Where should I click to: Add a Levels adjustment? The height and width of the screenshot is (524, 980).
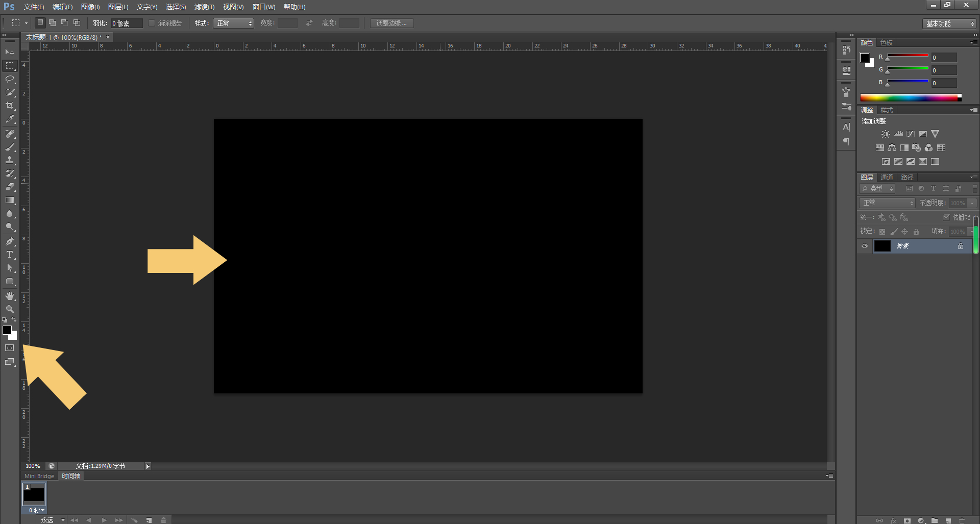pos(898,134)
